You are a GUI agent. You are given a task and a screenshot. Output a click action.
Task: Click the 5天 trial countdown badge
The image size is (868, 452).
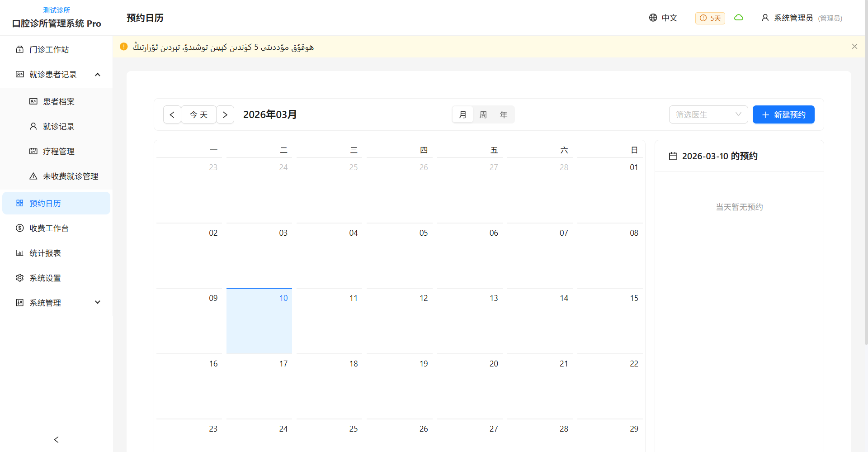click(710, 18)
